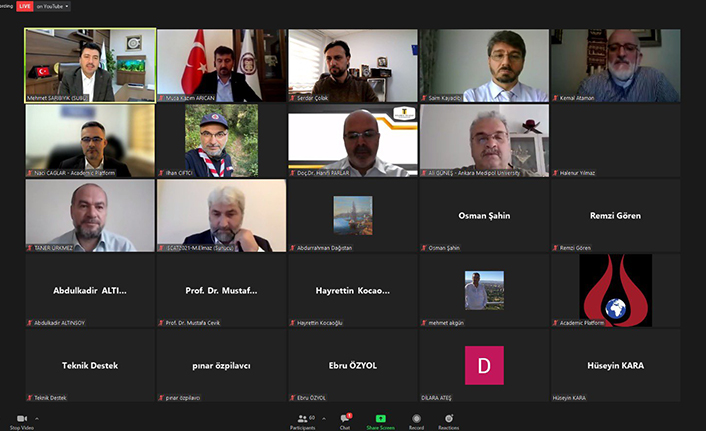Select DİLARA ATEŞ's pink D avatar

pyautogui.click(x=484, y=365)
